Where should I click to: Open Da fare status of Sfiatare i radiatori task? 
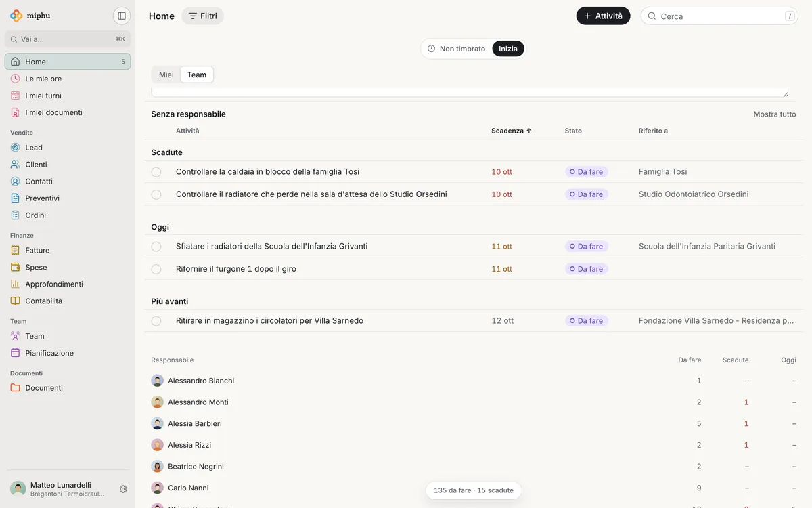(x=586, y=247)
